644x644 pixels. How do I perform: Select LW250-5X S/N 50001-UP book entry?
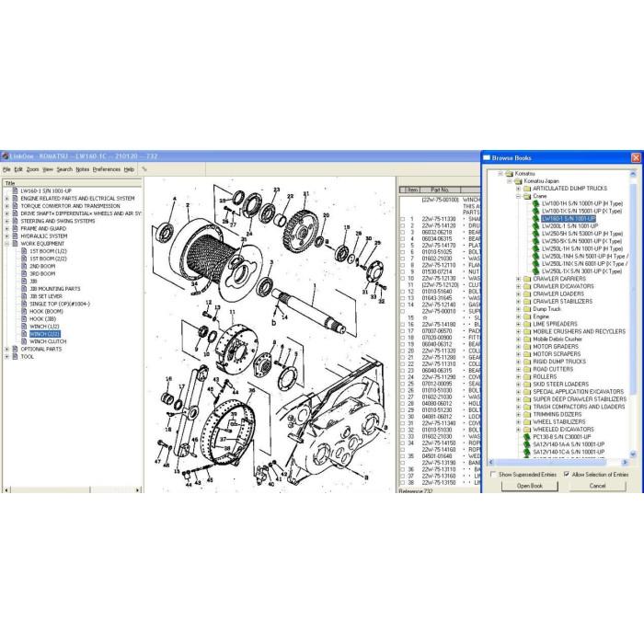click(x=581, y=241)
